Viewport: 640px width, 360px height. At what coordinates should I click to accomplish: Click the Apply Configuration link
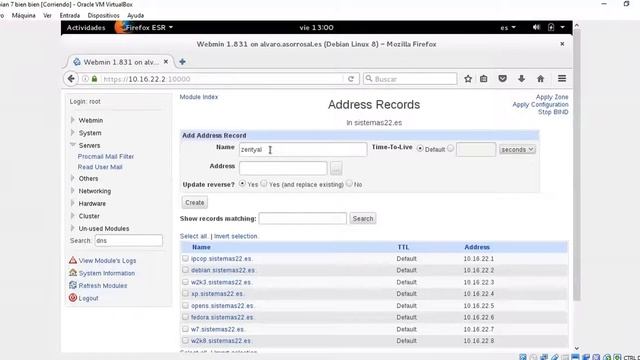(x=540, y=104)
